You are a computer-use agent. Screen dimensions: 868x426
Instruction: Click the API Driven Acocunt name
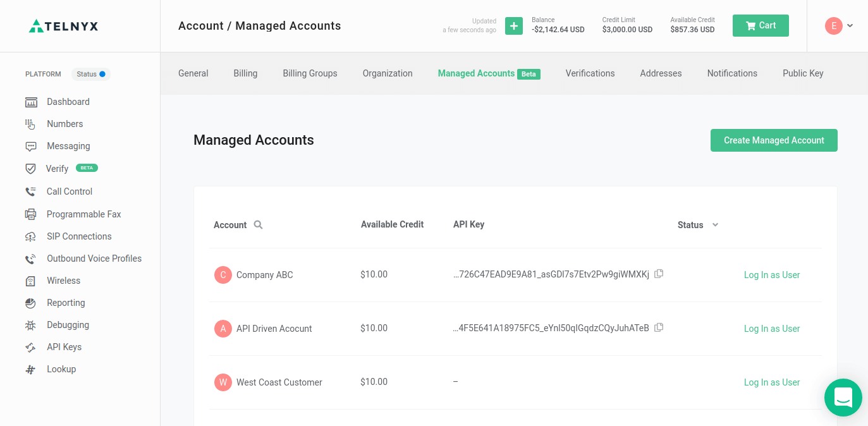(x=274, y=329)
